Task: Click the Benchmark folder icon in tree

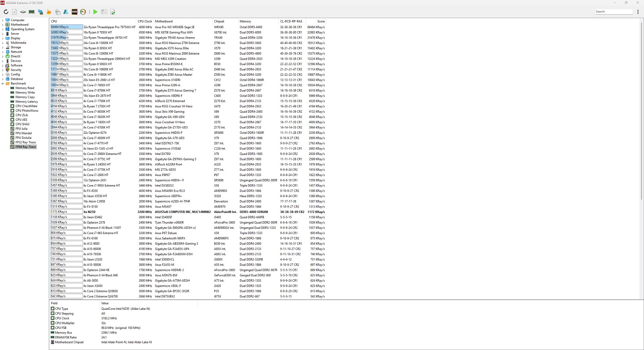Action: (7, 83)
